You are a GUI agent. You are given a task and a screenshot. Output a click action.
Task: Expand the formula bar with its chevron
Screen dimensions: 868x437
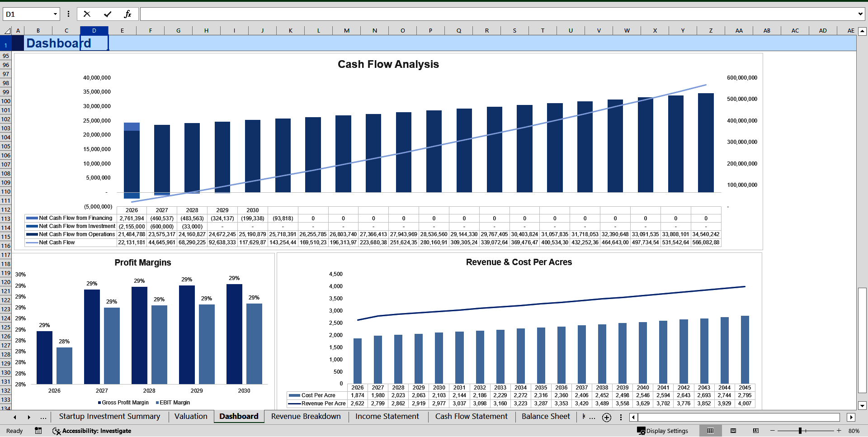tap(860, 14)
